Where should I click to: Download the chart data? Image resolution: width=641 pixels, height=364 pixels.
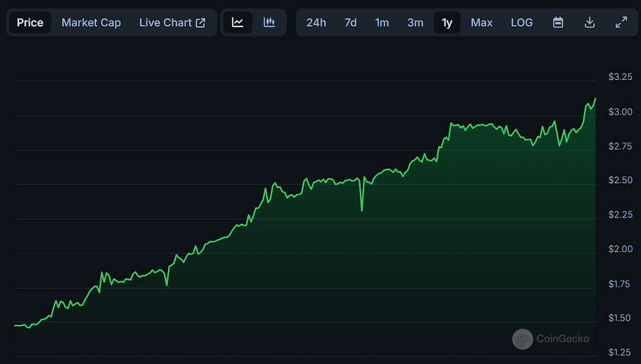pos(590,23)
